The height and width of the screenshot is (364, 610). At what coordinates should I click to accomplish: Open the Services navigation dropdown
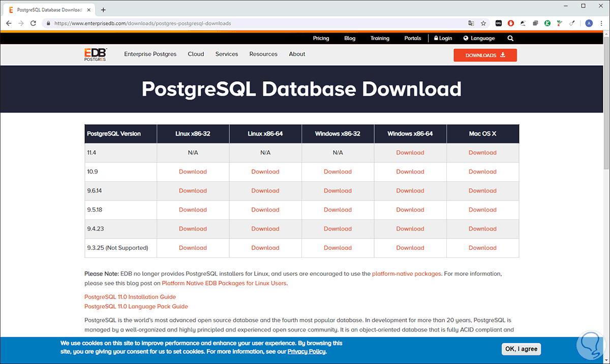click(227, 54)
